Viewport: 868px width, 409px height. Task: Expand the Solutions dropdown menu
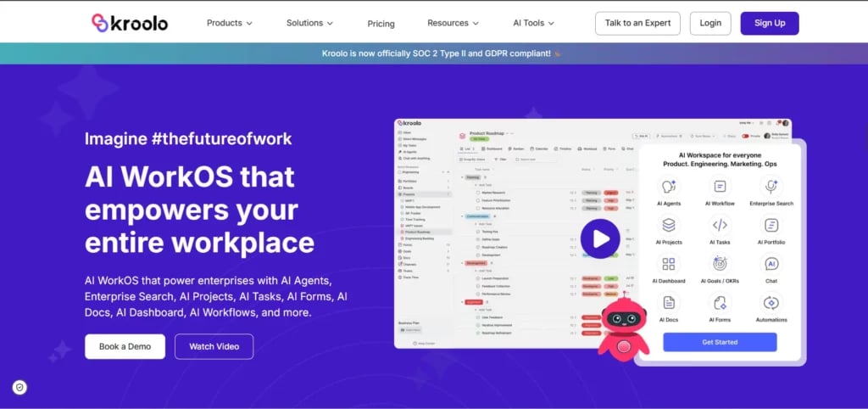pyautogui.click(x=309, y=23)
